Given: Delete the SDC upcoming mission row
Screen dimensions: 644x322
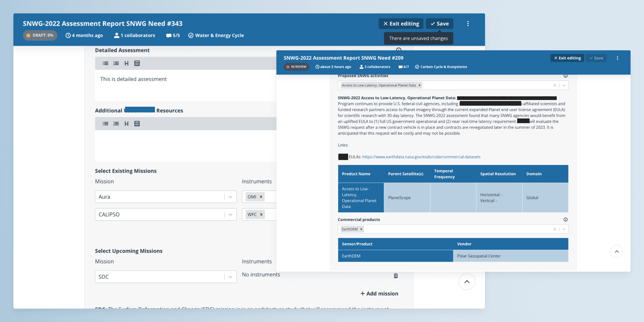Looking at the screenshot, I should 395,276.
